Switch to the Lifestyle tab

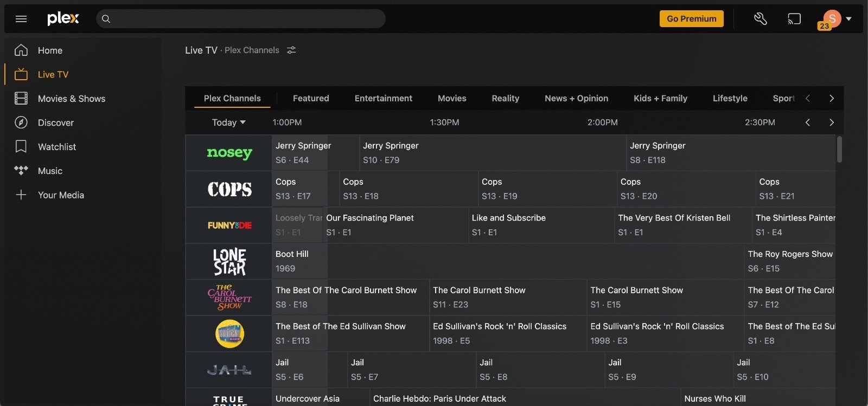click(x=730, y=98)
